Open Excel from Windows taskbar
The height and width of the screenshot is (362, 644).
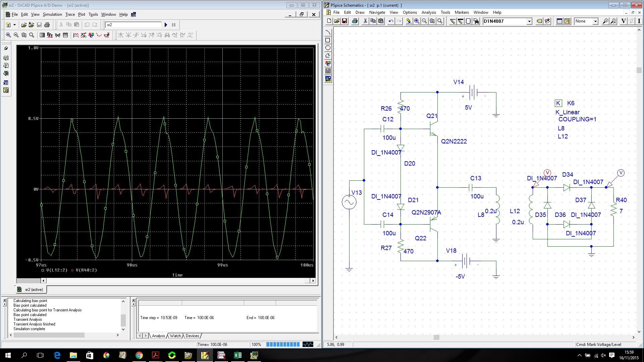(x=238, y=355)
